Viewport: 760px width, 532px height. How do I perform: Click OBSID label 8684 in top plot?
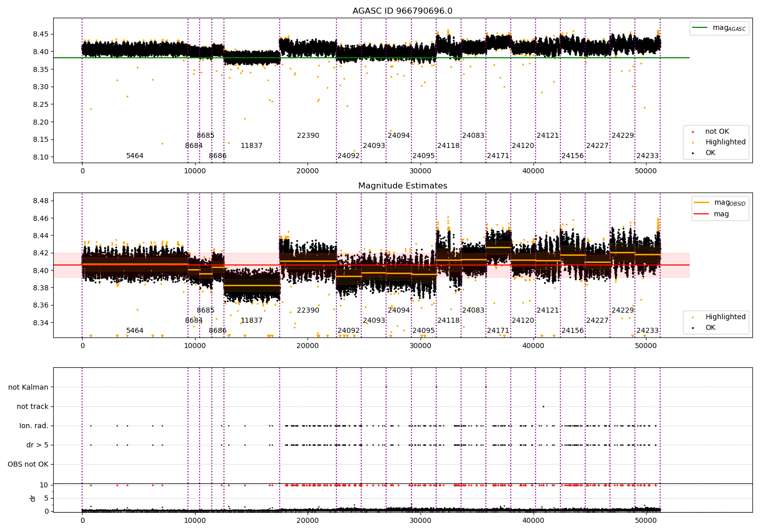[194, 146]
